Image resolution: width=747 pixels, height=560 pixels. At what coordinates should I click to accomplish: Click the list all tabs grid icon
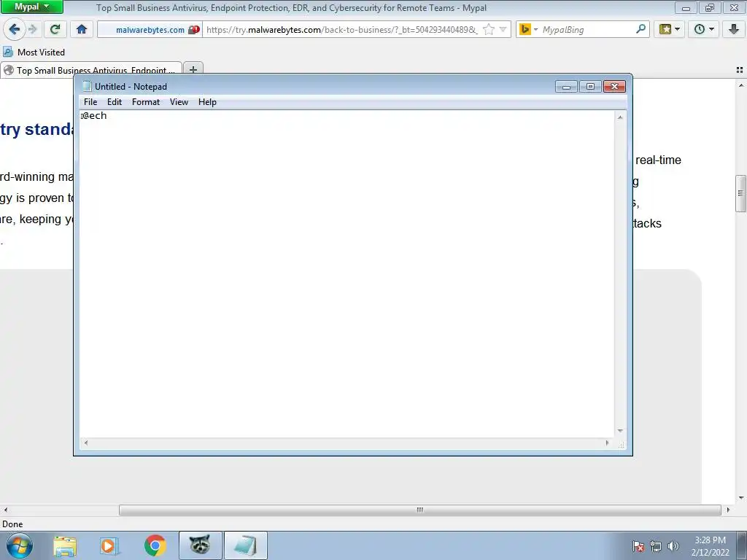(x=740, y=70)
